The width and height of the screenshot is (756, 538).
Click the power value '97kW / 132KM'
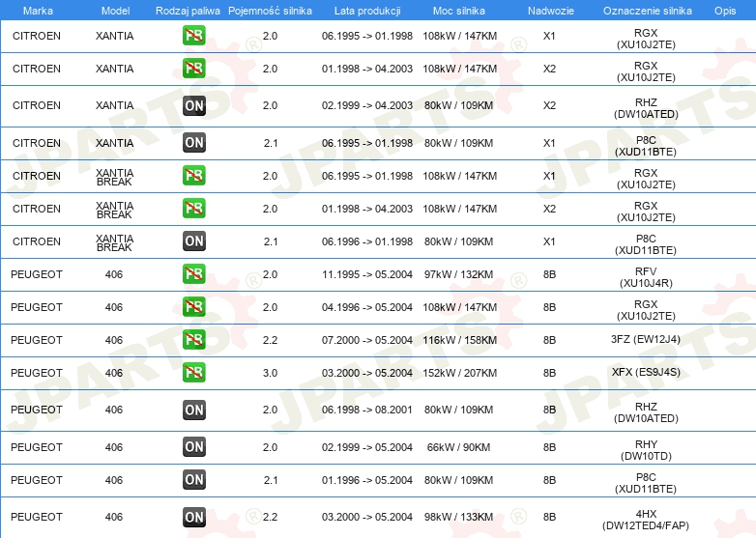tap(458, 274)
